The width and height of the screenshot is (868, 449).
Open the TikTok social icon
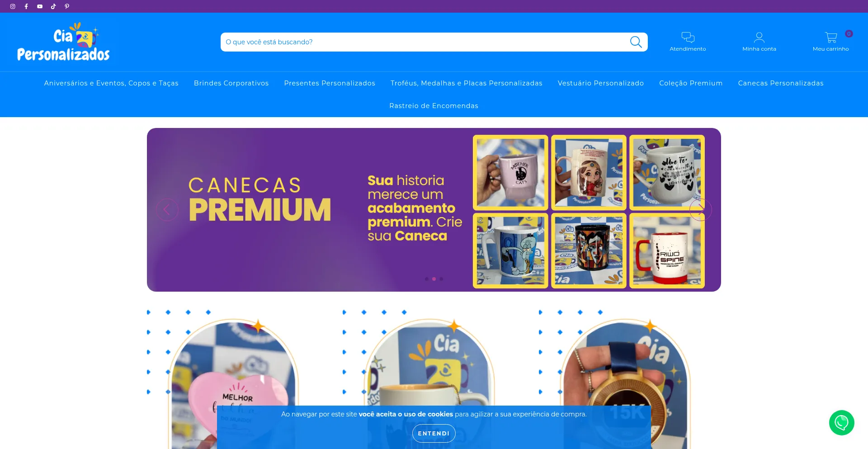point(53,6)
